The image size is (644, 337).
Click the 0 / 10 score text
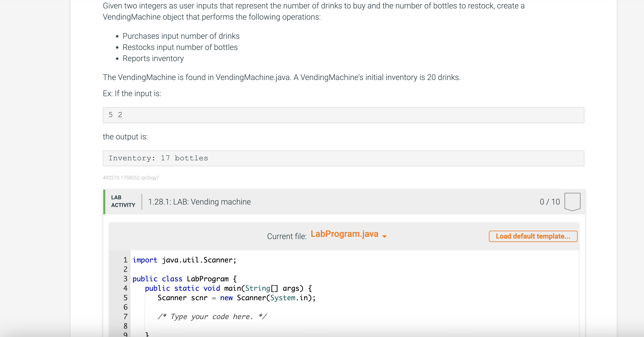click(549, 202)
